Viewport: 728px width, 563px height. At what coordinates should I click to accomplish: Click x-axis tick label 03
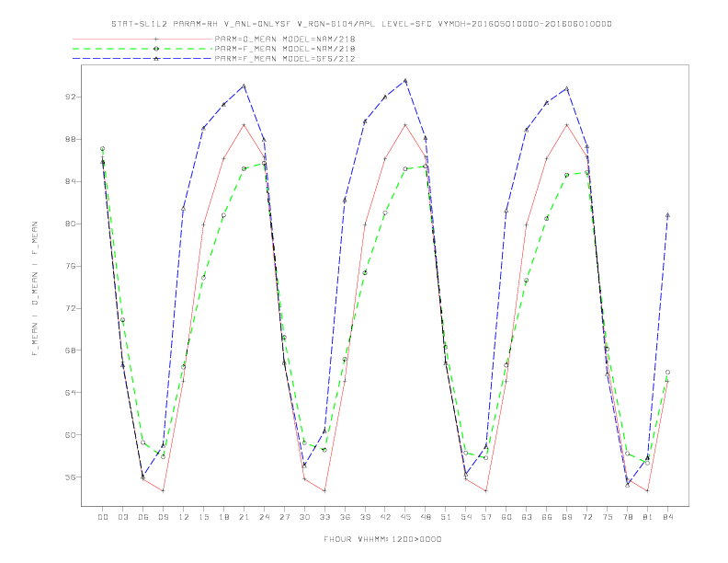pyautogui.click(x=122, y=517)
